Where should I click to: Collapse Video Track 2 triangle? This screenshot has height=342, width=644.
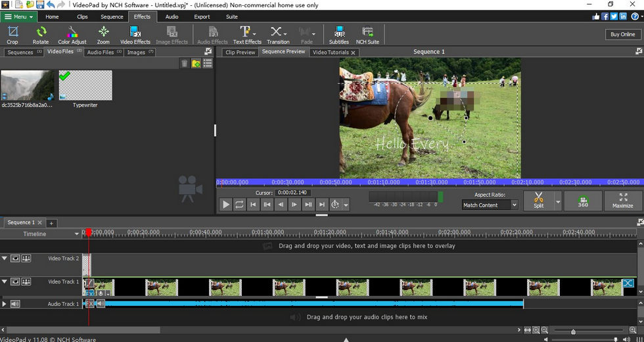point(5,258)
